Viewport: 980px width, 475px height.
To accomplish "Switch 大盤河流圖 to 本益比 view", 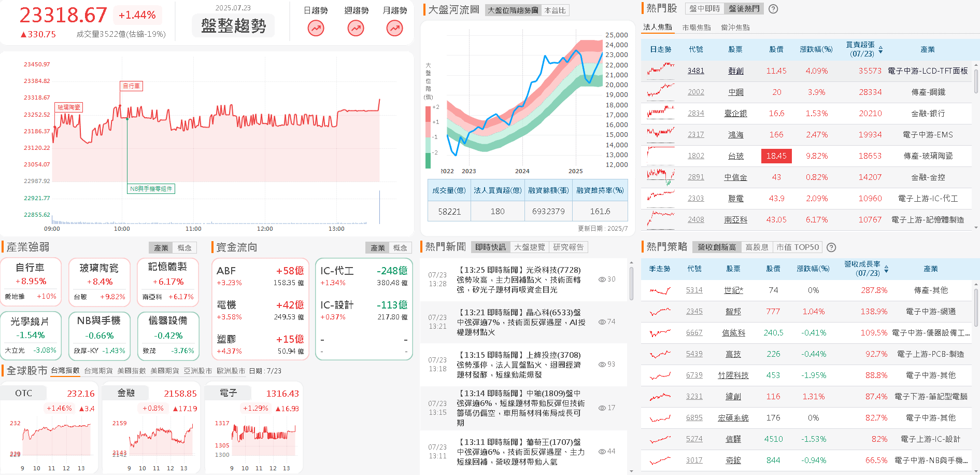I will coord(555,10).
